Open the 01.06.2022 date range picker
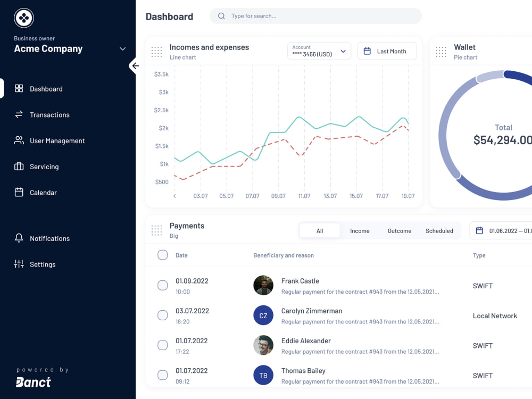532x399 pixels. (x=501, y=231)
